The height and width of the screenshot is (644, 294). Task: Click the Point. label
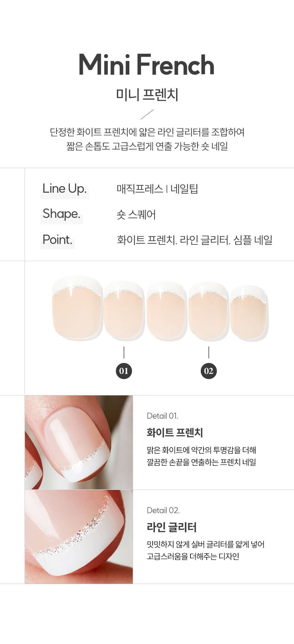(57, 239)
